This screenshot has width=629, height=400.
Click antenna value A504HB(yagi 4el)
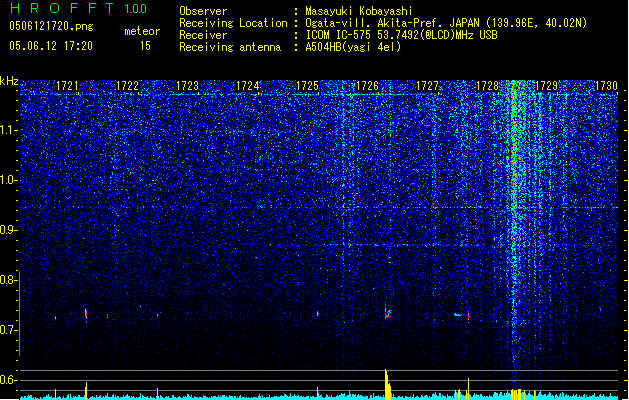(353, 47)
